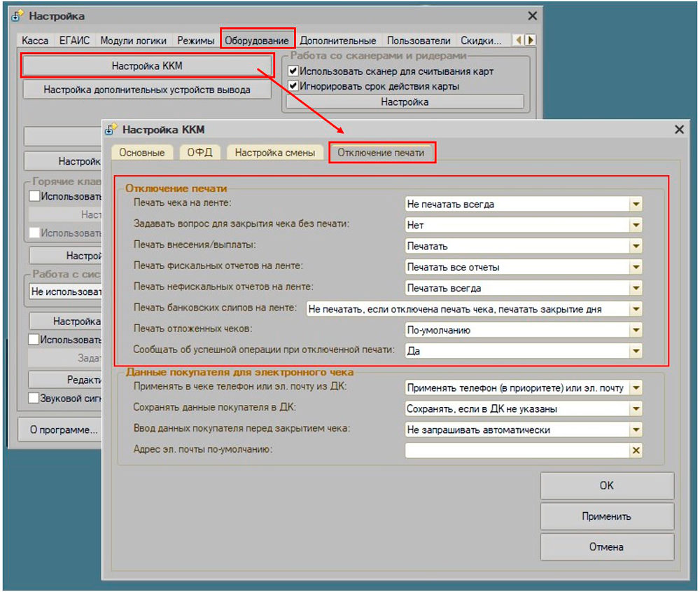Image resolution: width=700 pixels, height=592 pixels.
Task: Open Печать отложенных чеков dropdown
Action: pos(636,330)
